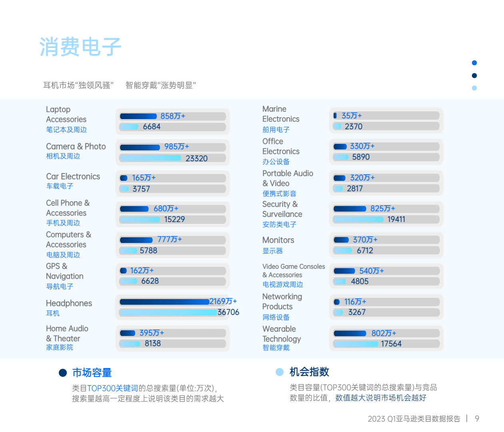
Task: Click the page number 9
Action: [x=477, y=418]
